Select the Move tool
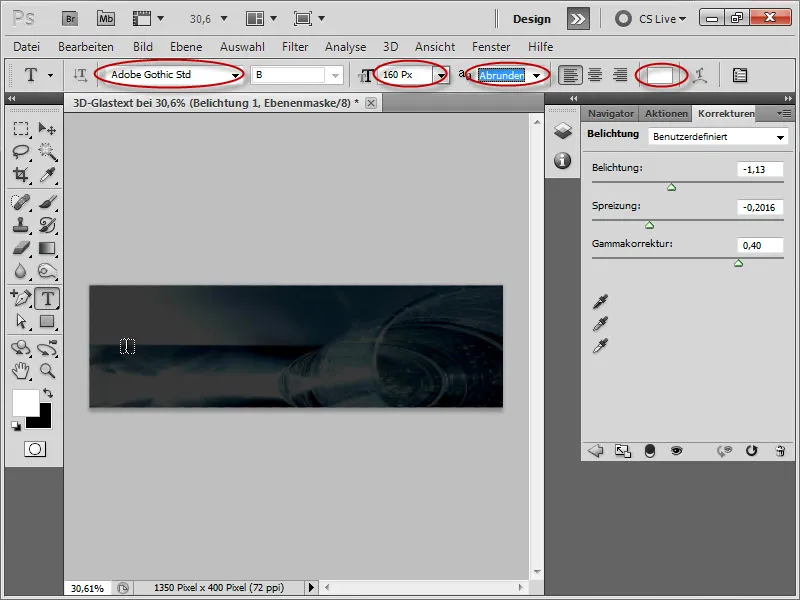The width and height of the screenshot is (800, 600). [x=47, y=129]
